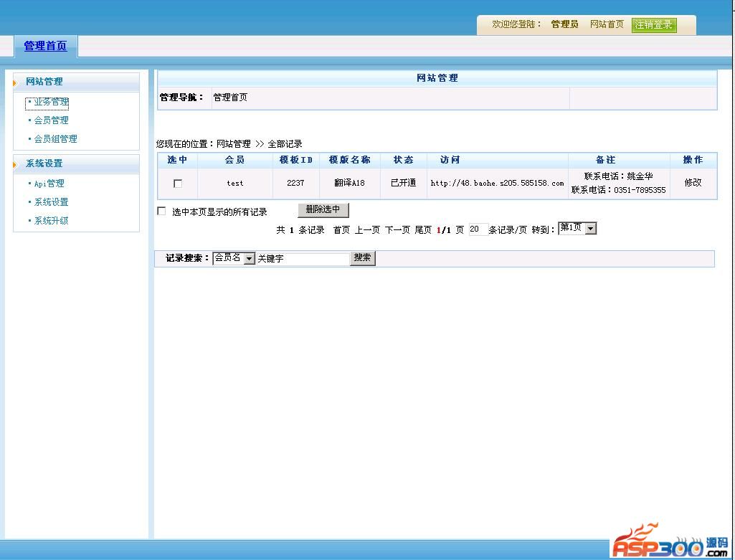Screen dimensions: 735x560
Task: Click the 下一页 pagination link
Action: tap(397, 229)
